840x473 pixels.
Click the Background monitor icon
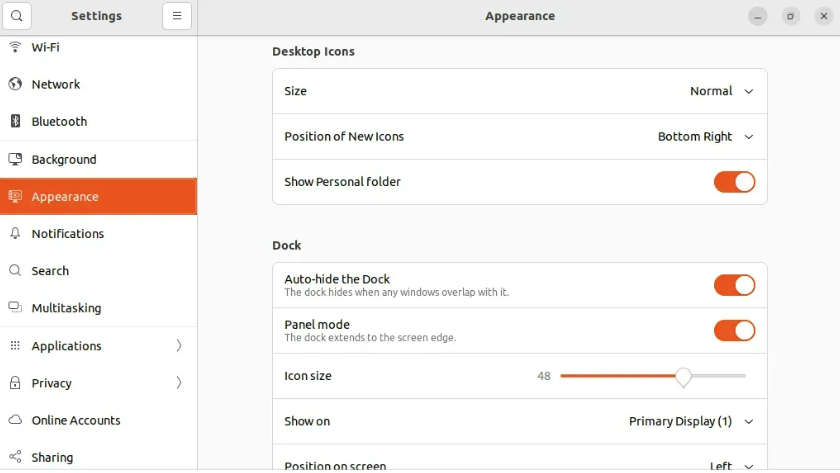click(x=15, y=159)
